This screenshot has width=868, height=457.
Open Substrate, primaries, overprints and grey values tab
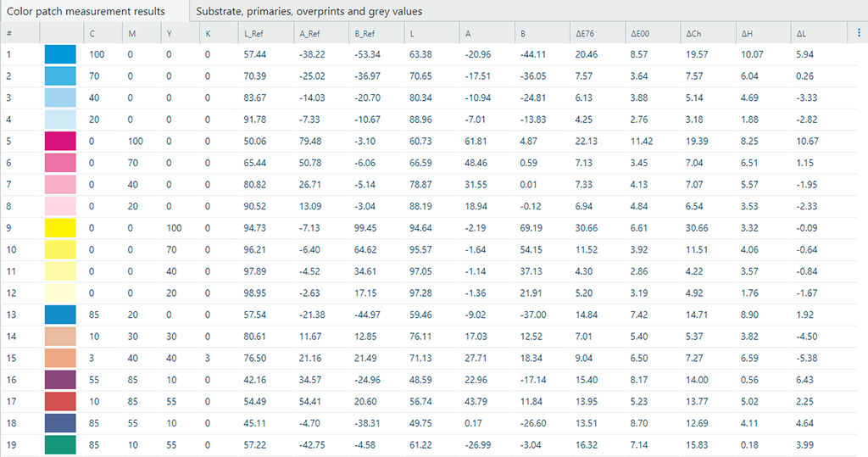coord(309,11)
